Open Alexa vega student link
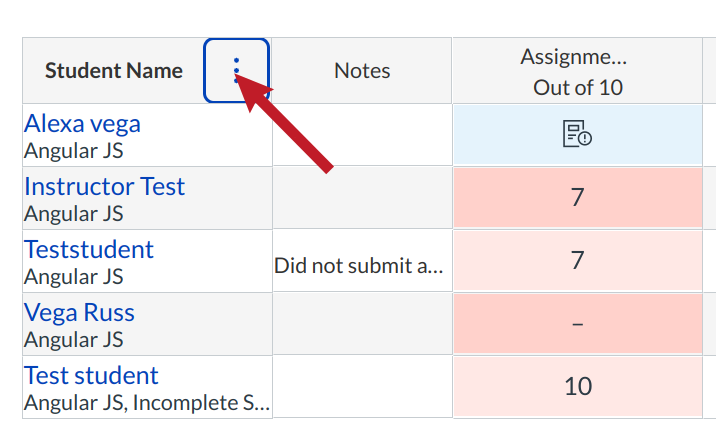 (x=82, y=124)
